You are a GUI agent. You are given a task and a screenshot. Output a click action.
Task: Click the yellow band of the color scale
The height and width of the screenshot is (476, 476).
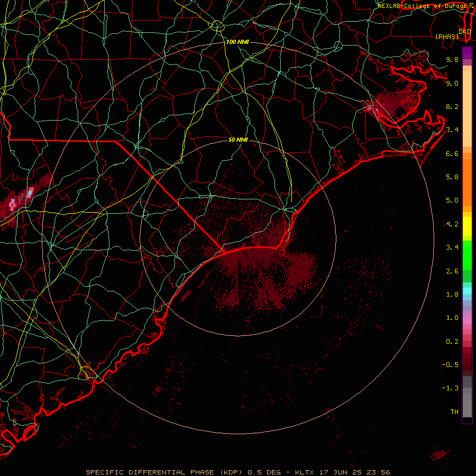tap(467, 226)
